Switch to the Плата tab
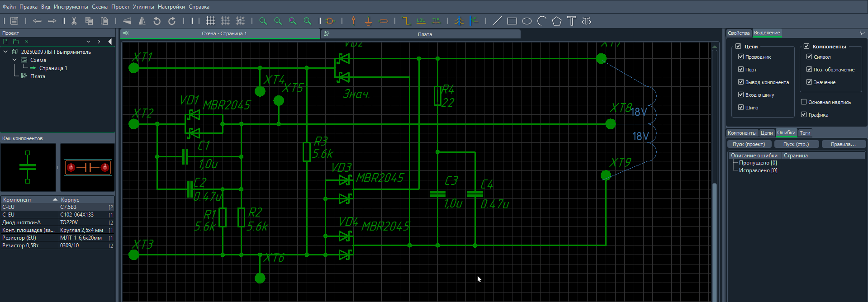868x302 pixels. point(421,34)
